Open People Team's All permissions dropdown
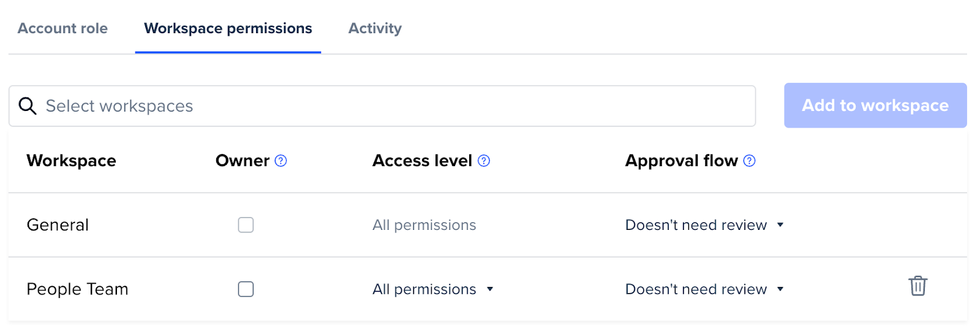 (433, 289)
